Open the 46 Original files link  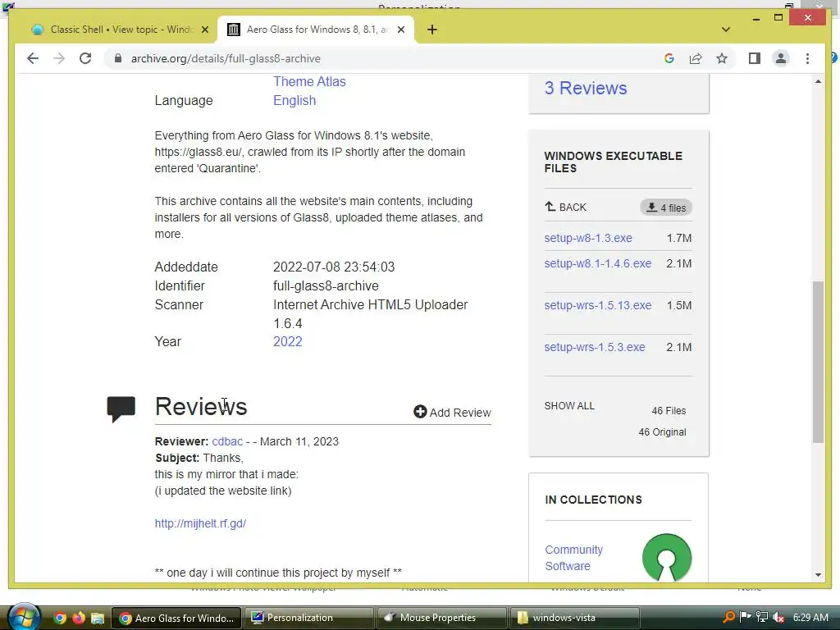(x=662, y=431)
